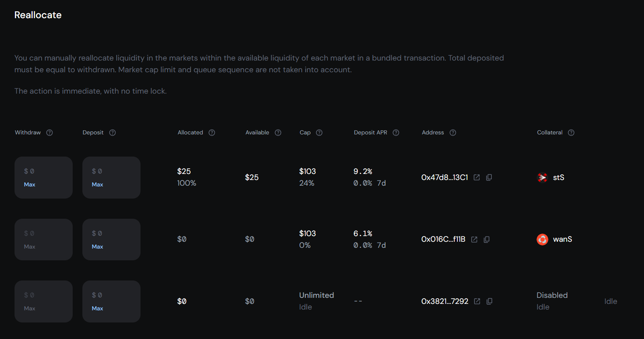The width and height of the screenshot is (644, 339).
Task: Click Max in the wanS deposit field
Action: pos(97,246)
